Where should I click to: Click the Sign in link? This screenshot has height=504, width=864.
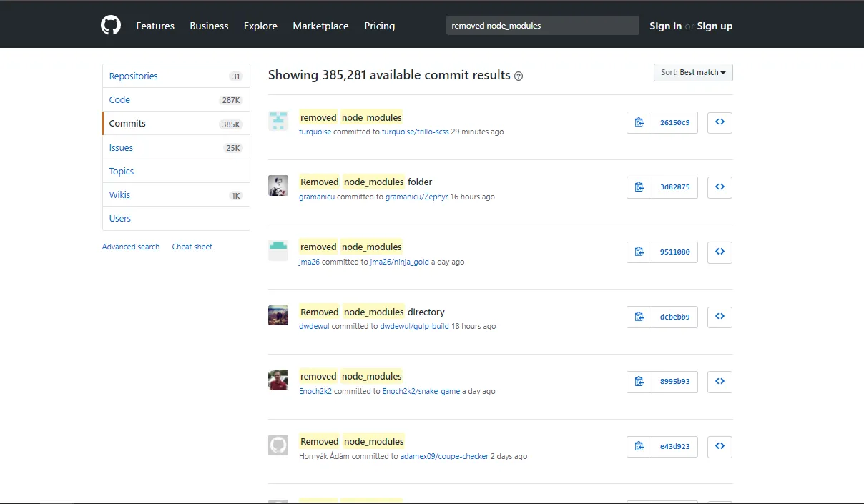(x=665, y=26)
